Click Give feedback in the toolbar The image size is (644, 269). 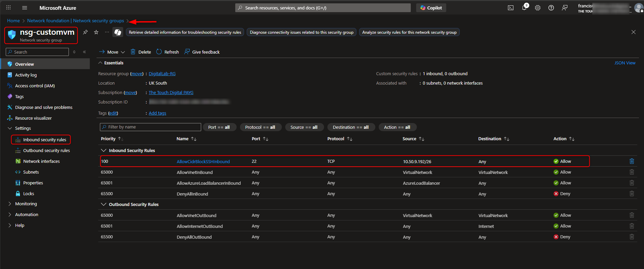pyautogui.click(x=202, y=52)
